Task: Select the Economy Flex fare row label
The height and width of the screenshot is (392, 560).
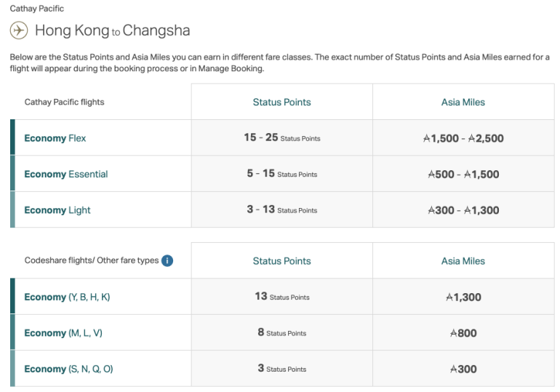Action: coord(55,138)
